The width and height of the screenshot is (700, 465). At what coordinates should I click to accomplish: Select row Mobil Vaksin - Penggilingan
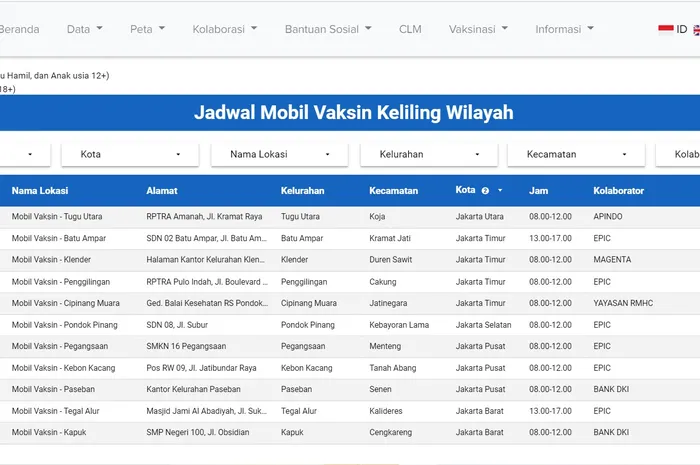tap(350, 282)
